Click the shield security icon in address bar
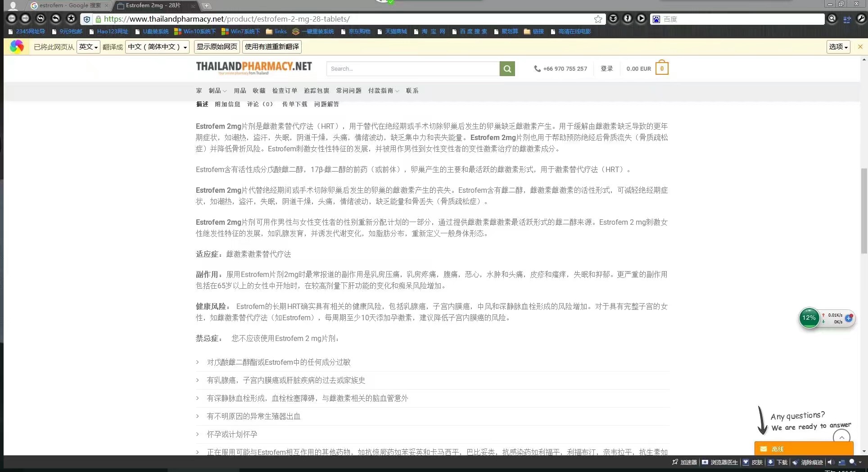 [x=87, y=19]
